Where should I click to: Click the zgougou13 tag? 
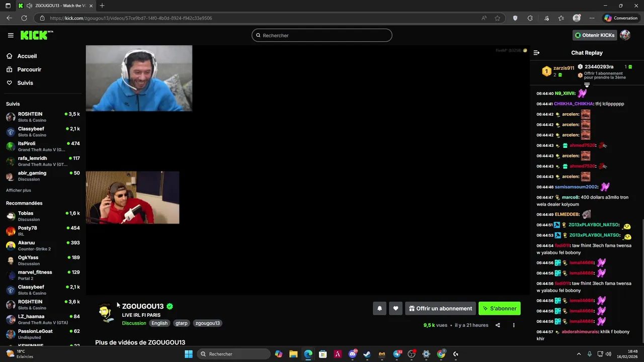pyautogui.click(x=208, y=323)
